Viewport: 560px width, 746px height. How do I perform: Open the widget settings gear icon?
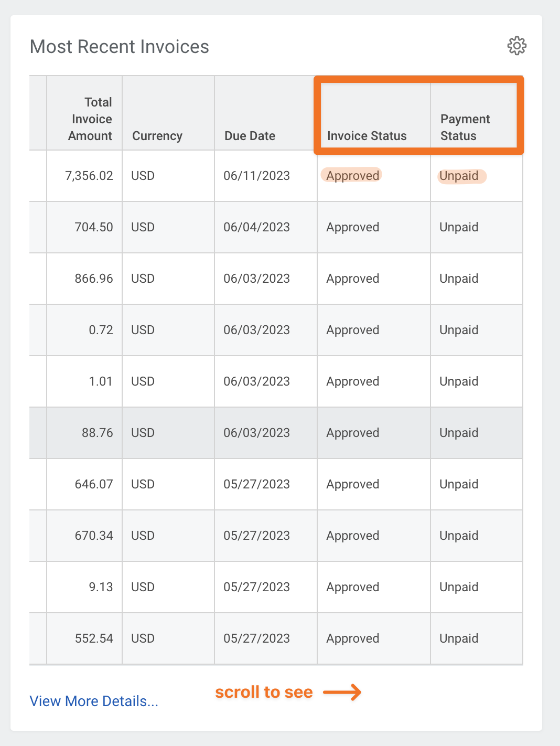517,46
